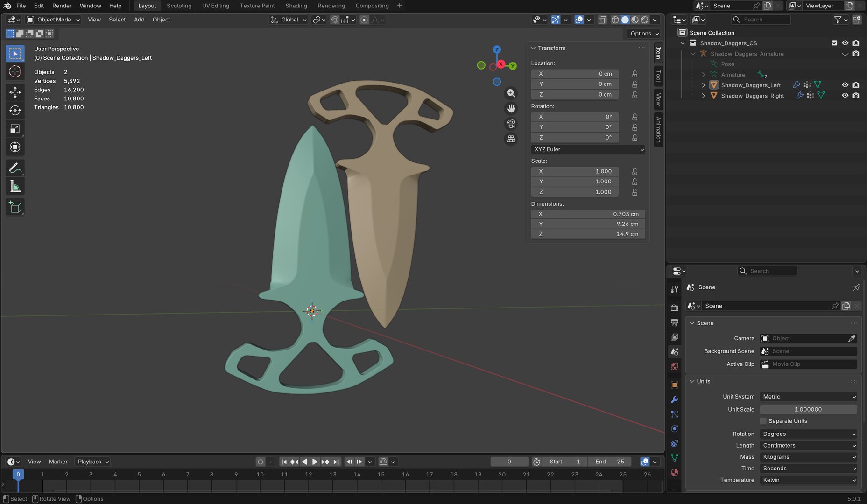The height and width of the screenshot is (504, 867).
Task: Switch to the Sculpting workspace tab
Action: pyautogui.click(x=179, y=6)
